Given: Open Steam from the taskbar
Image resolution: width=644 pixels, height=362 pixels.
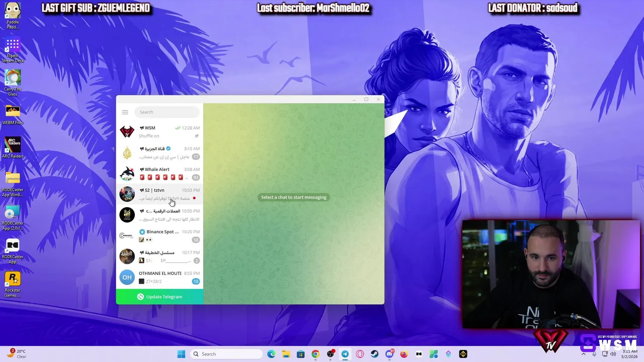Looking at the screenshot, I should click(374, 354).
